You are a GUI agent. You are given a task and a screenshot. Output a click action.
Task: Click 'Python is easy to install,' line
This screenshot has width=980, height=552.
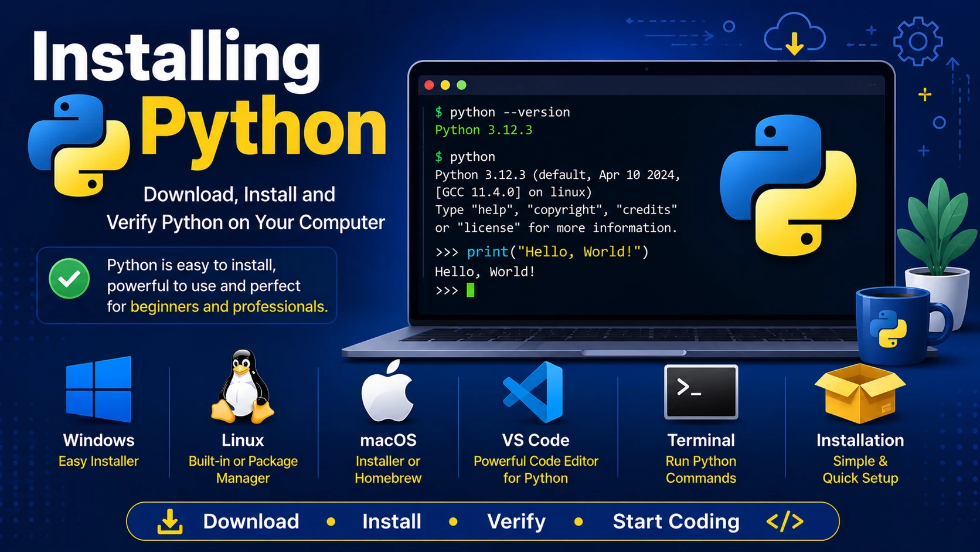191,265
